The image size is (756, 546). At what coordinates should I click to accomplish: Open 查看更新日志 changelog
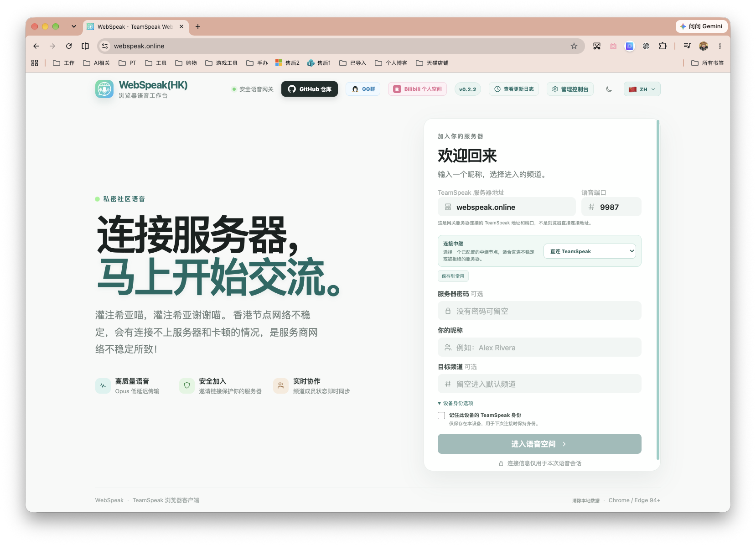point(514,89)
